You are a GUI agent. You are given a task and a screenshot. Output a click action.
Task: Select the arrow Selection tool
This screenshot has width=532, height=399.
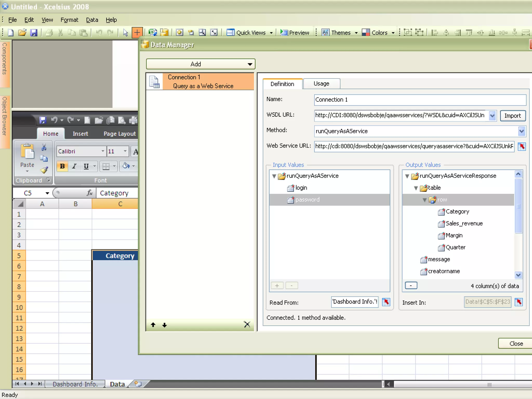point(125,33)
